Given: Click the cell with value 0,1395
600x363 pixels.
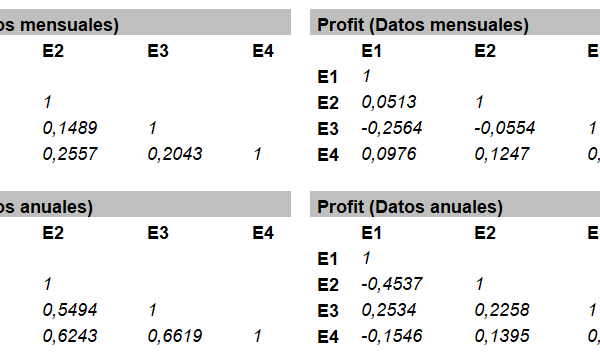Looking at the screenshot, I should [x=502, y=336].
